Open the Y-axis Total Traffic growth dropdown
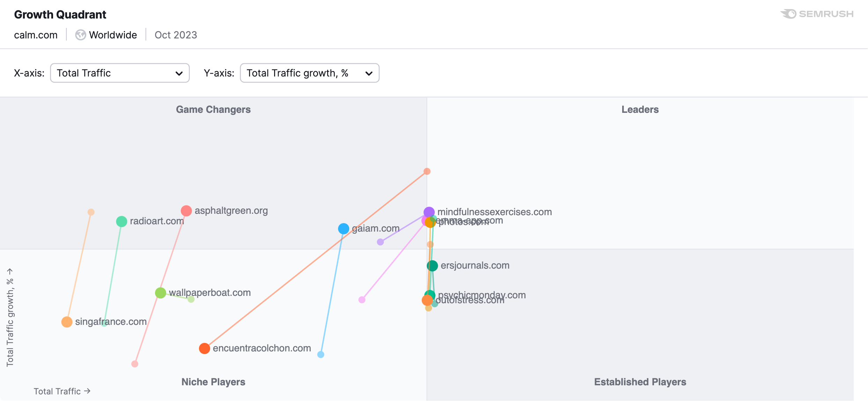The image size is (868, 401). [309, 73]
